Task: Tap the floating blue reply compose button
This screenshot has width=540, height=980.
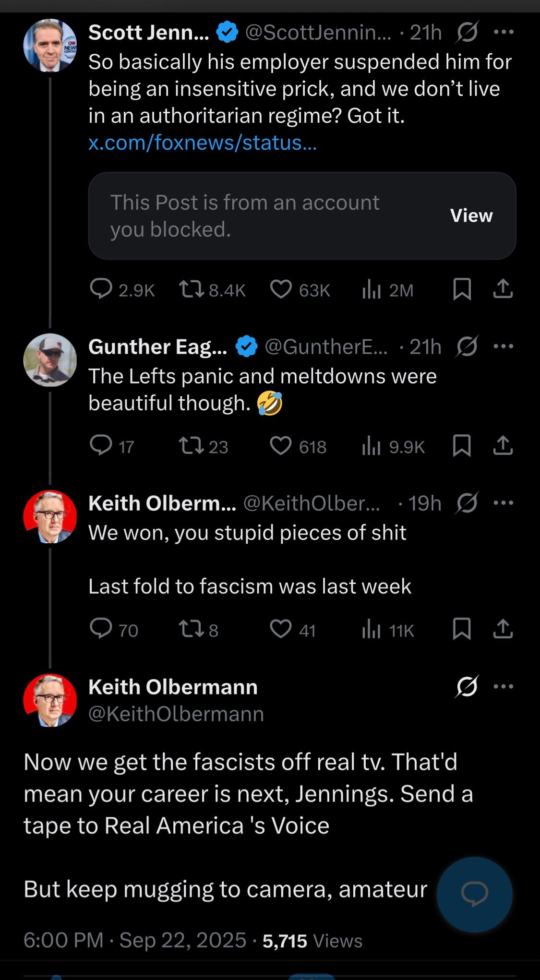Action: [x=475, y=894]
